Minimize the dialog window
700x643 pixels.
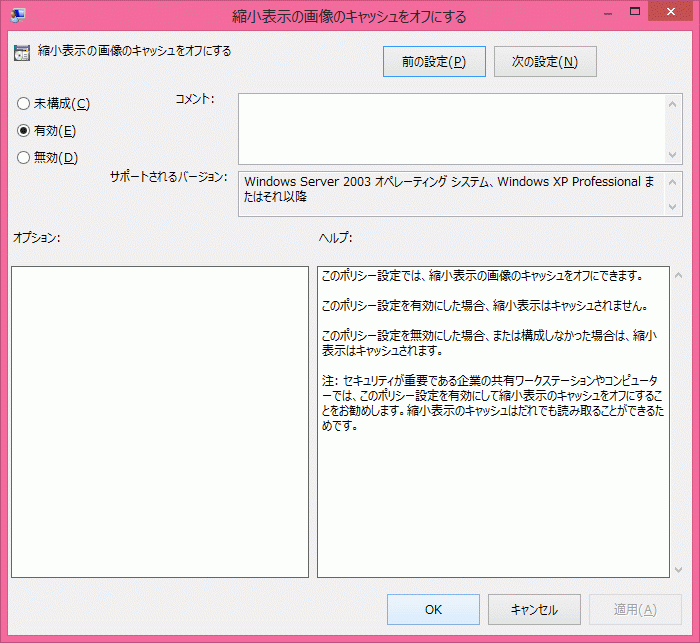[608, 13]
